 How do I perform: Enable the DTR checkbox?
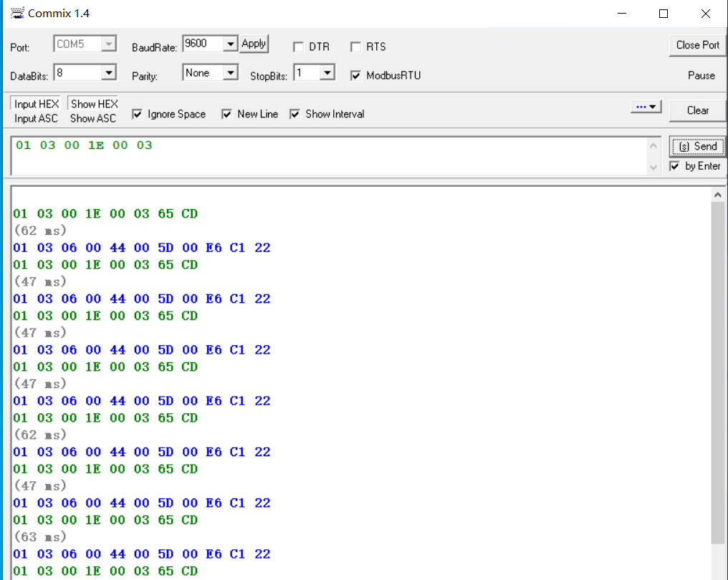tap(299, 47)
